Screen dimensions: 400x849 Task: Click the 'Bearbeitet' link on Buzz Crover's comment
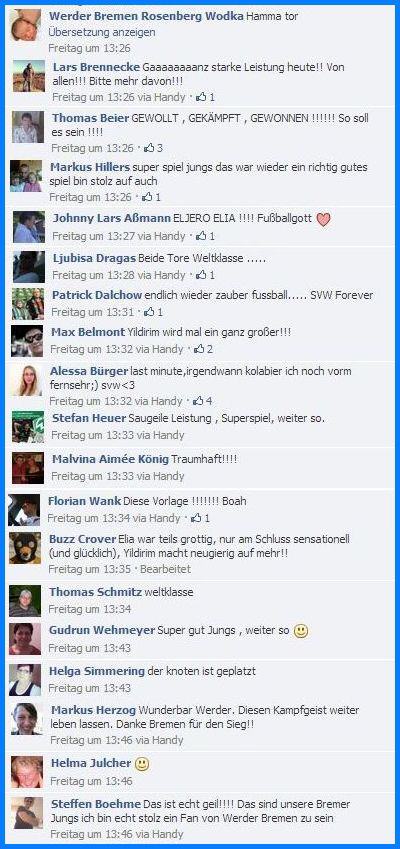166,569
